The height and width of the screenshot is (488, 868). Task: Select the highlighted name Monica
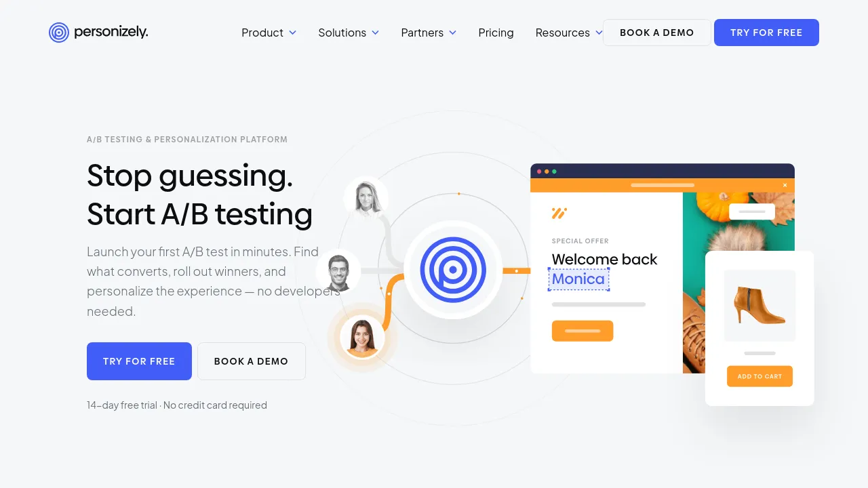(578, 279)
